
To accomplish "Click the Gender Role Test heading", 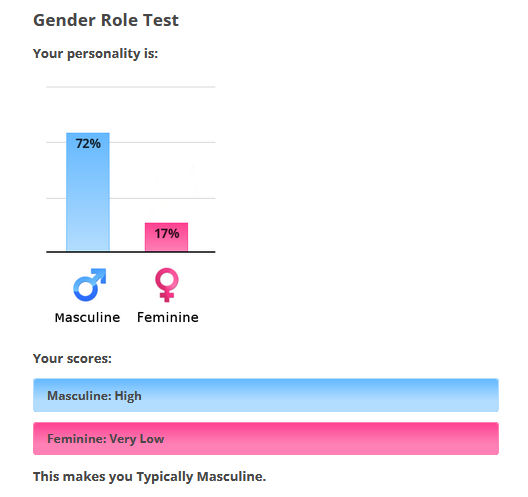I will coord(106,20).
